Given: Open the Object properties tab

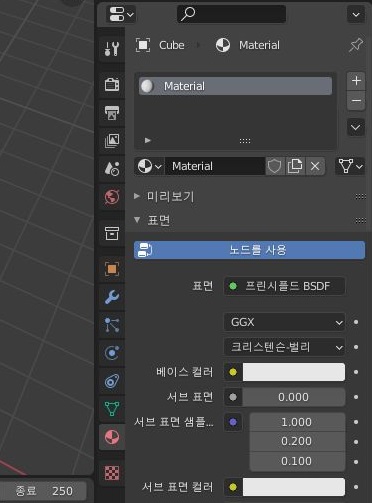Looking at the screenshot, I should coord(112,269).
